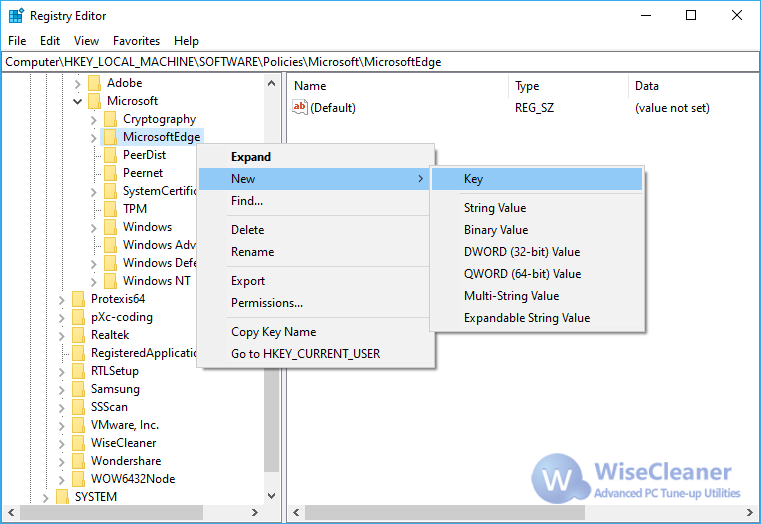This screenshot has width=761, height=524.
Task: Click the Registry Editor app icon in title bar
Action: pos(16,16)
